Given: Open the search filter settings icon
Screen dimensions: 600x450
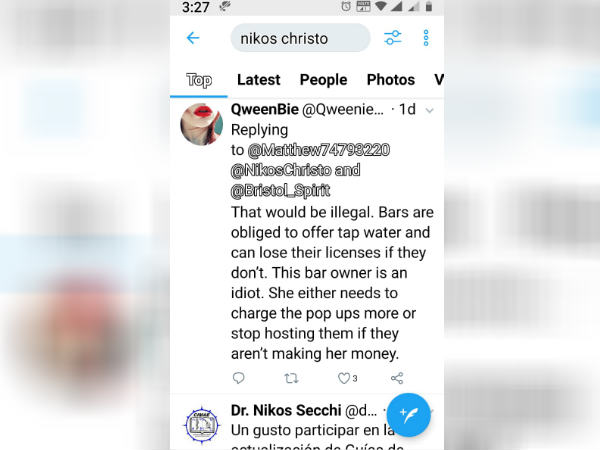Looking at the screenshot, I should pyautogui.click(x=393, y=38).
